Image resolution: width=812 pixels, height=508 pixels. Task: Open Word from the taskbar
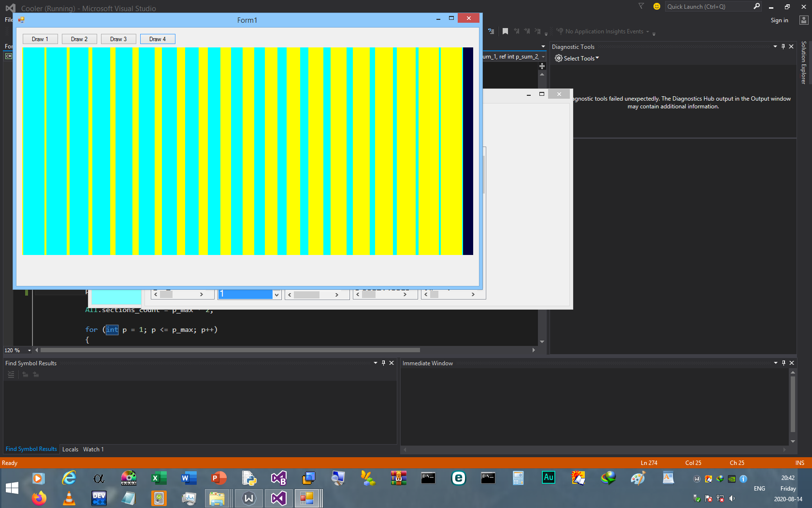tap(188, 478)
